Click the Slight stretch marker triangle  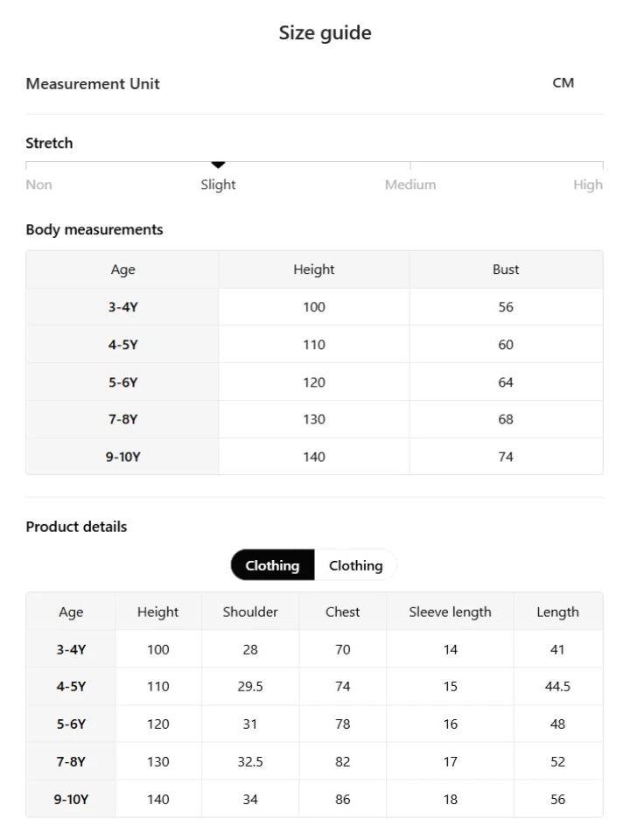coord(218,164)
